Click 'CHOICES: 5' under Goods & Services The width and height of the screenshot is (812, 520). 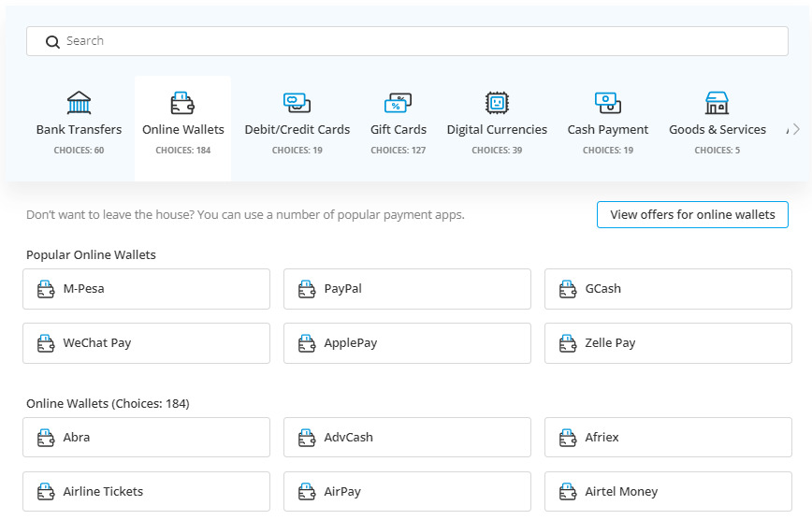coord(717,151)
